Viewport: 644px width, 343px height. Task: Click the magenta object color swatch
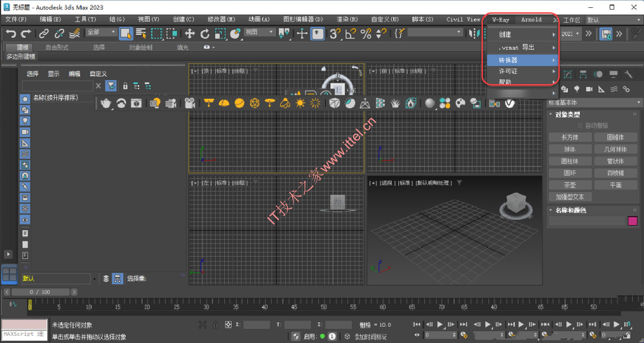click(633, 221)
